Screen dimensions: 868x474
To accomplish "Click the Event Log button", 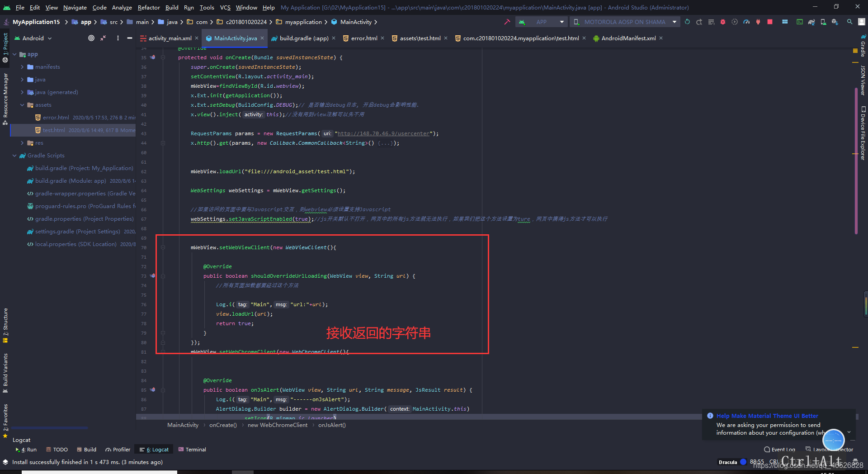I will point(779,449).
